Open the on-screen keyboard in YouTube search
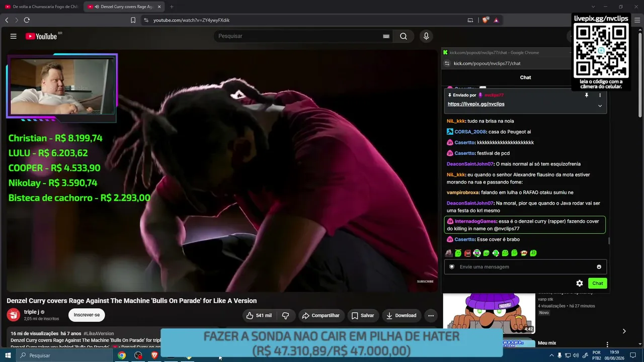Screen dimensions: 644x362 click(x=386, y=36)
